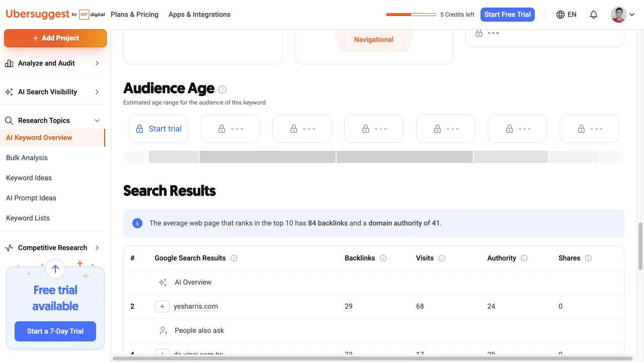Click the Search Results heading
Image resolution: width=644 pixels, height=362 pixels.
pyautogui.click(x=170, y=191)
